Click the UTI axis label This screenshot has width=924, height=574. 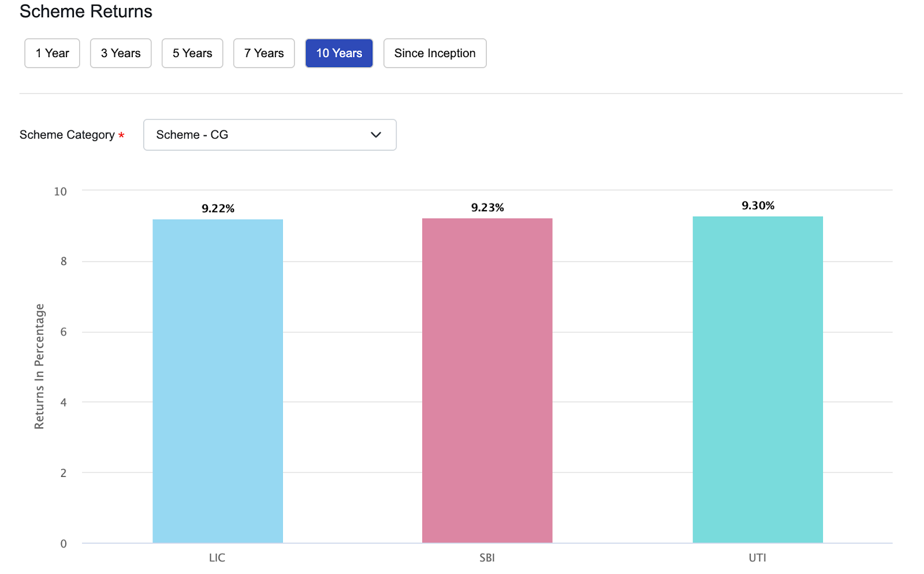pos(757,558)
